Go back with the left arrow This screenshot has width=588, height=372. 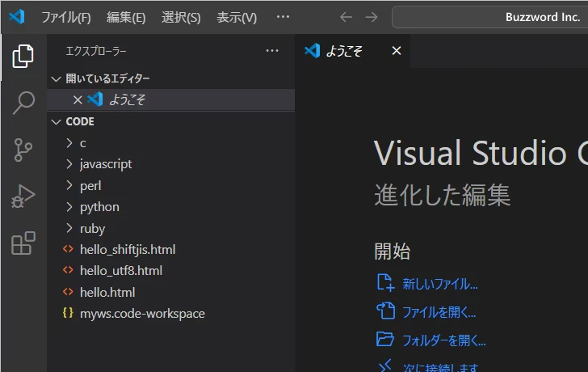click(x=346, y=17)
